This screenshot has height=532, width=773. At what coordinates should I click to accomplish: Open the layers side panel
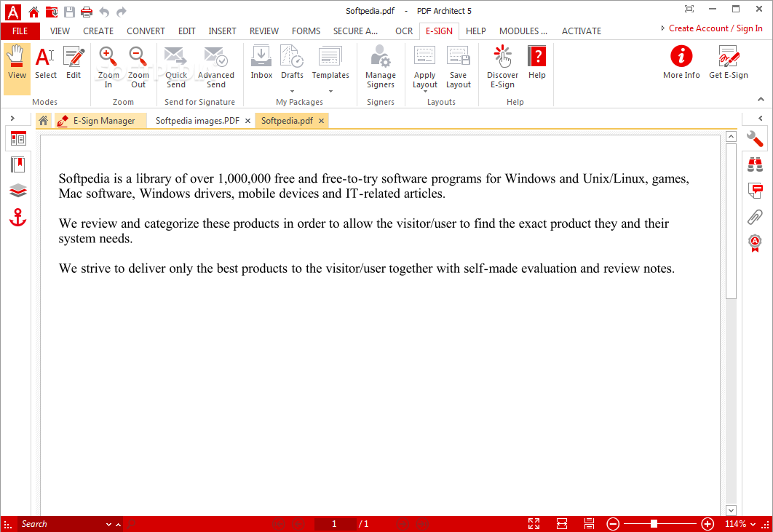(x=18, y=191)
